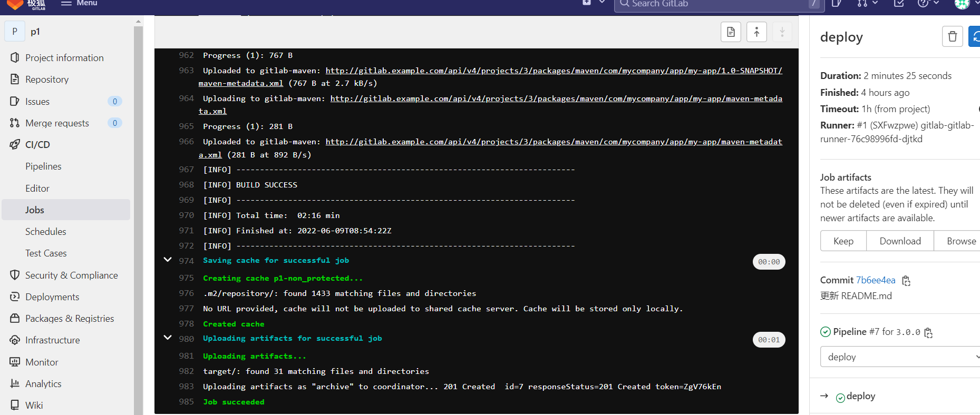Image resolution: width=980 pixels, height=415 pixels.
Task: Go to Schedules in the sidebar
Action: 46,231
